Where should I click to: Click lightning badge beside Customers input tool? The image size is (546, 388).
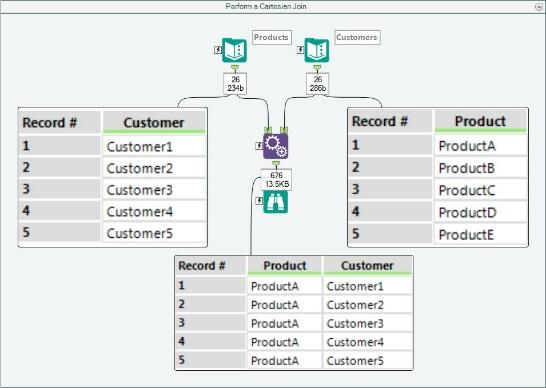click(300, 50)
